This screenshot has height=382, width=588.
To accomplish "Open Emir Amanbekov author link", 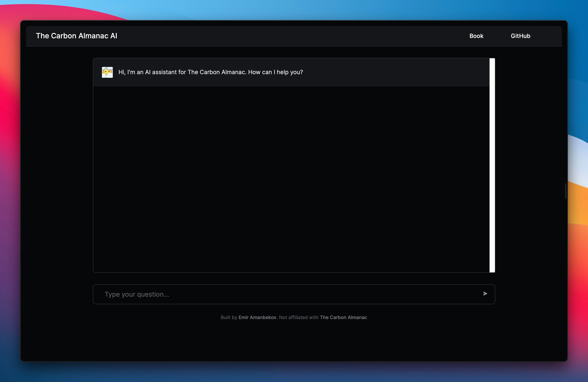I will [257, 318].
